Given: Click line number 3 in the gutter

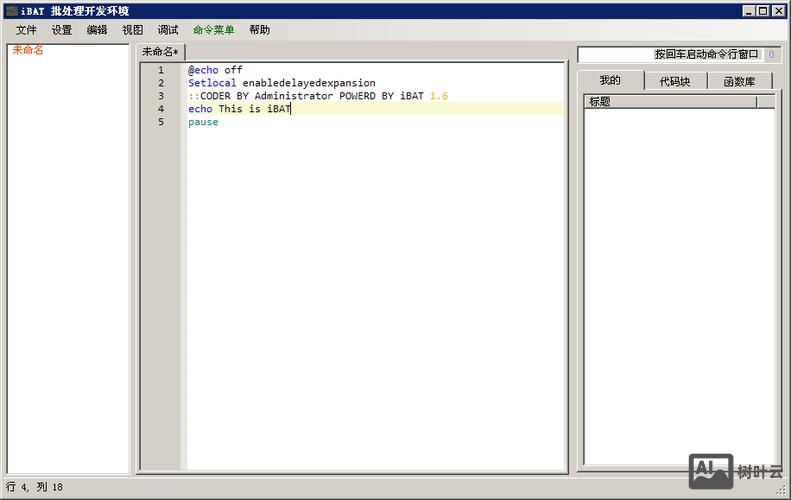Looking at the screenshot, I should [161, 96].
